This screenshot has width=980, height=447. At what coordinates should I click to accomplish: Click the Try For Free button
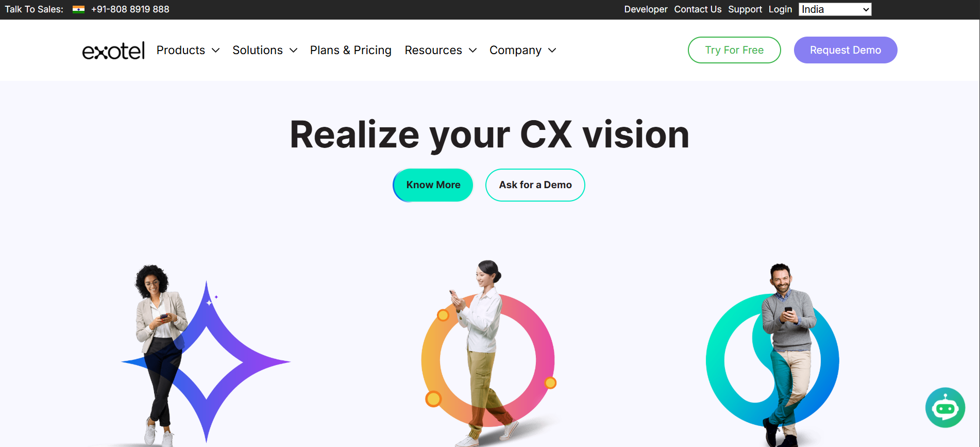[x=734, y=50]
